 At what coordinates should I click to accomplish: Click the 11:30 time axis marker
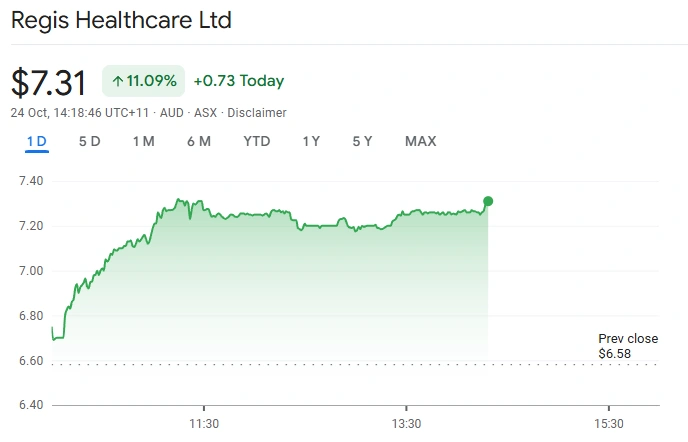[204, 423]
